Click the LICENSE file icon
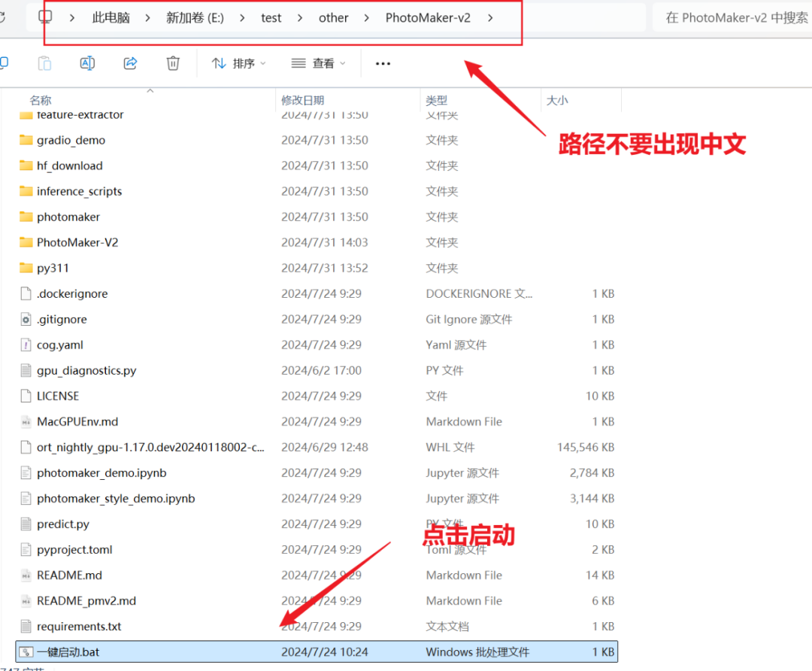 (26, 396)
